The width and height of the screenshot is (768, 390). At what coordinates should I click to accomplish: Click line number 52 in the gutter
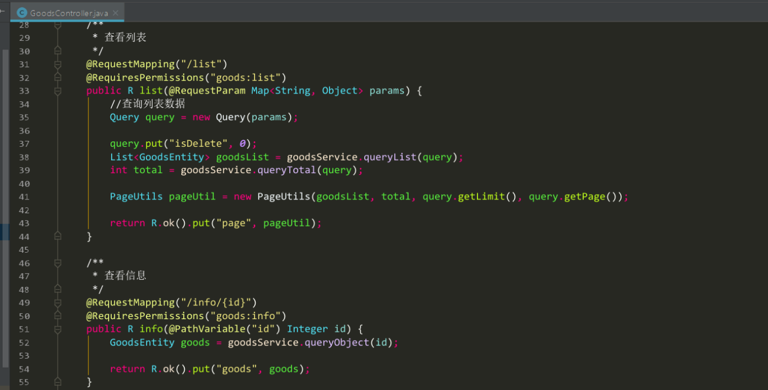click(x=24, y=342)
